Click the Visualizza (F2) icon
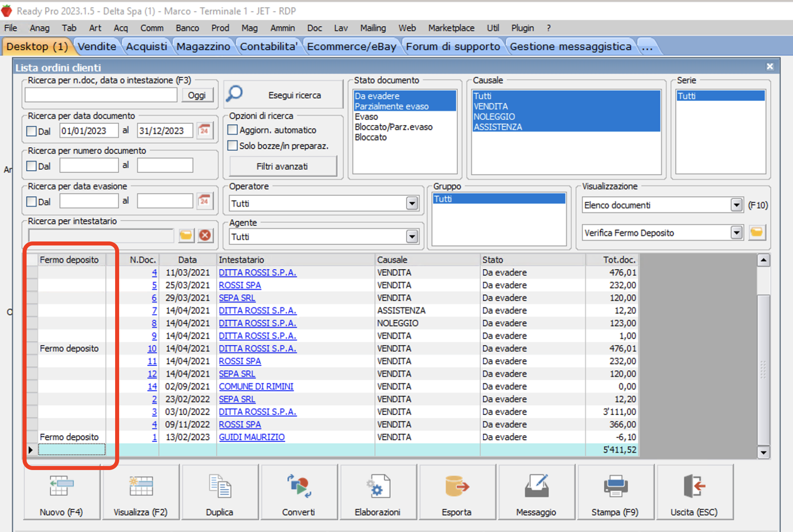The height and width of the screenshot is (532, 793). tap(140, 486)
